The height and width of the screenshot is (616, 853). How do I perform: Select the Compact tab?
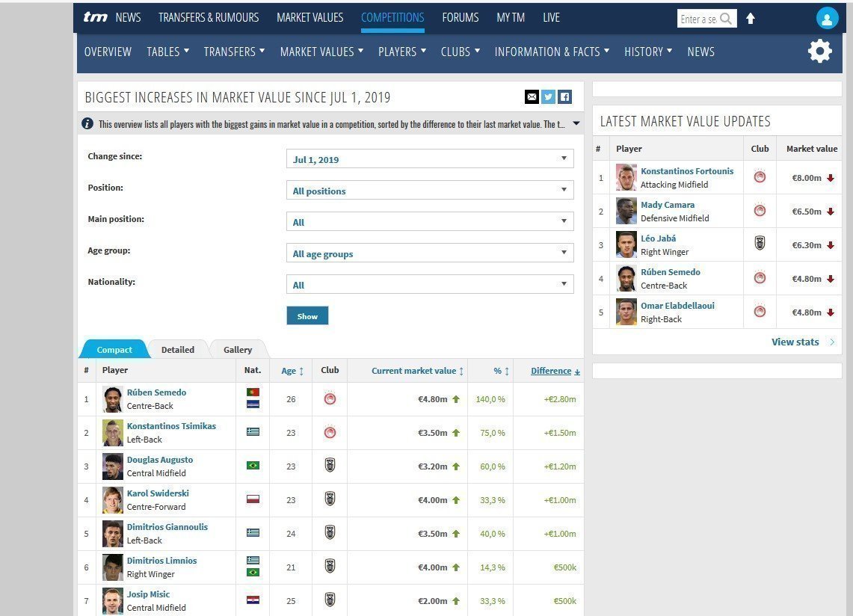(x=114, y=349)
